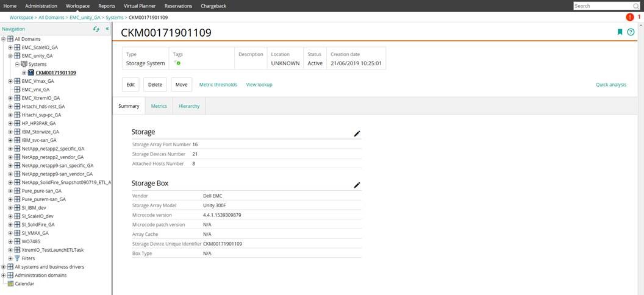Open the Reports menu
This screenshot has height=295, width=644.
click(107, 5)
